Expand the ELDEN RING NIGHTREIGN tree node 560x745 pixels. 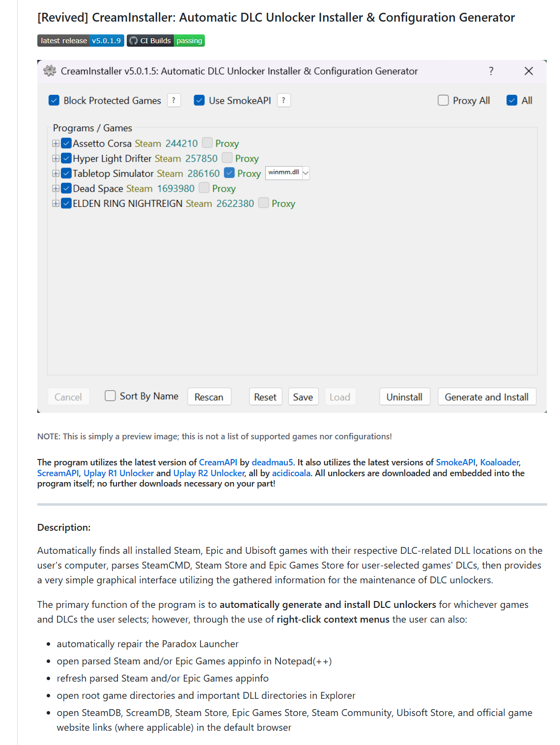(x=56, y=203)
